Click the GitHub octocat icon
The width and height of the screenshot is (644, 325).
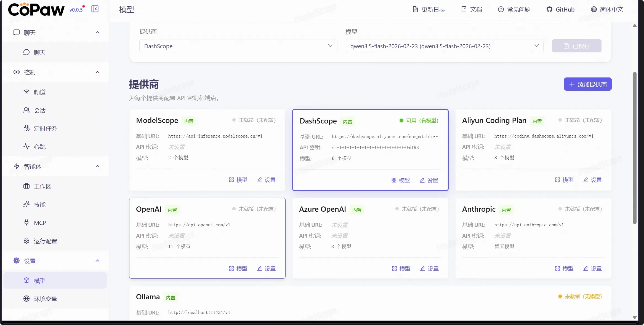pos(549,9)
